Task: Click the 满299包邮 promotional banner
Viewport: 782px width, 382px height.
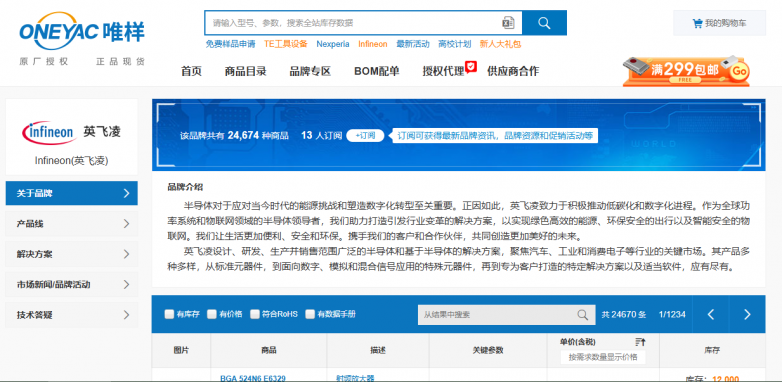Action: point(686,71)
